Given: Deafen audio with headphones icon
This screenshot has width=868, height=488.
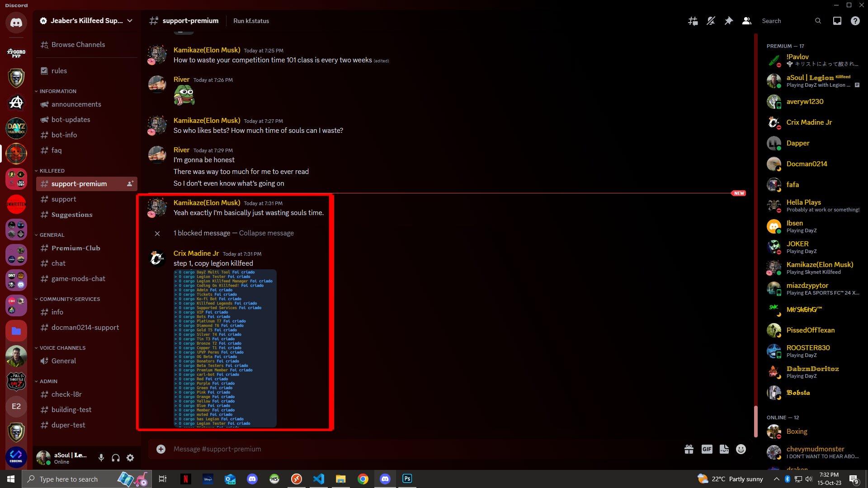Looking at the screenshot, I should [x=116, y=458].
